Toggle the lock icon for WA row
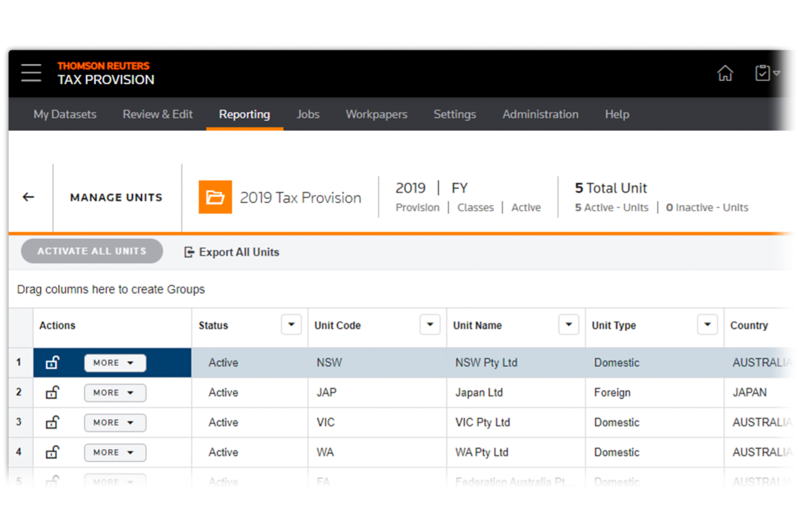The width and height of the screenshot is (798, 532). tap(52, 452)
